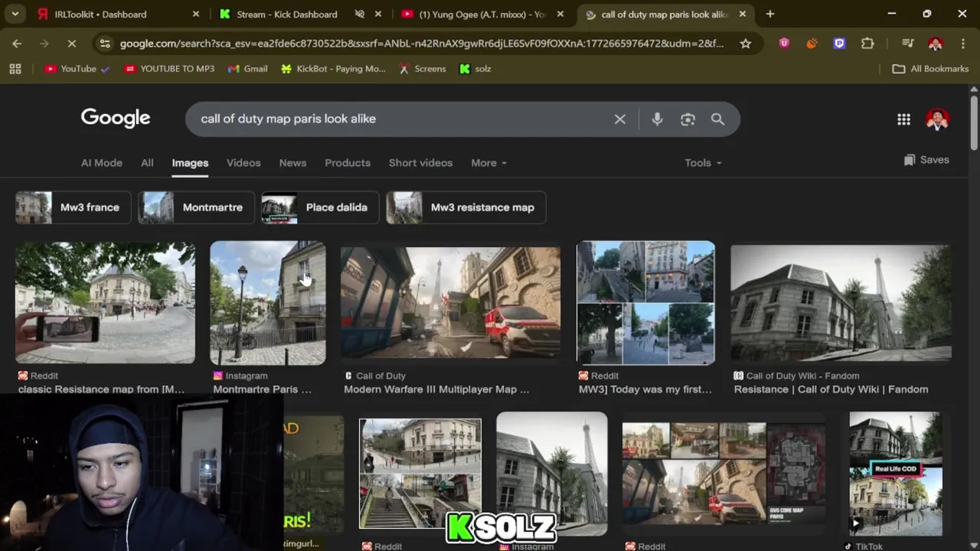Select Products search tab
This screenshot has width=980, height=551.
pyautogui.click(x=348, y=163)
